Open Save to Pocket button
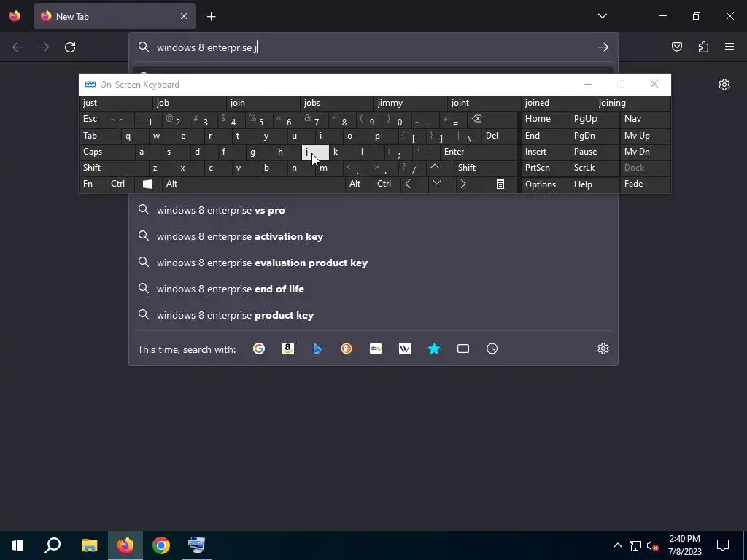This screenshot has width=747, height=560. 677,47
